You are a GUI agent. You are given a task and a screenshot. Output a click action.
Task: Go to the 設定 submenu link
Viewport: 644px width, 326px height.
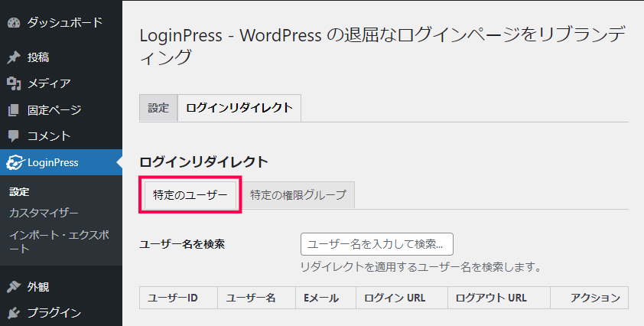pyautogui.click(x=19, y=191)
